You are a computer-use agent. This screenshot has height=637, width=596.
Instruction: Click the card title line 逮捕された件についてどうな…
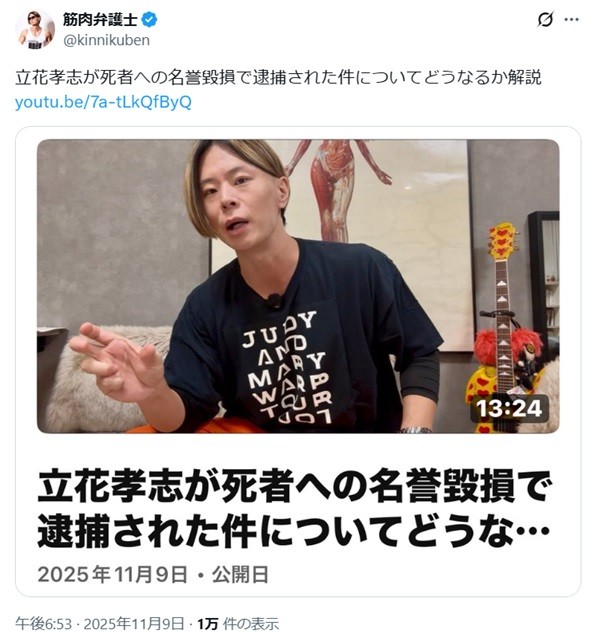[x=293, y=531]
